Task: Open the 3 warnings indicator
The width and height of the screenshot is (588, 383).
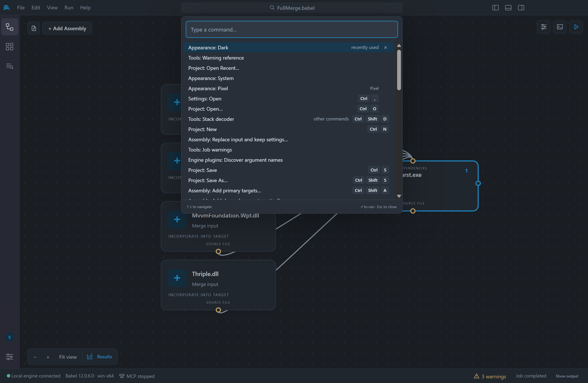Action: 490,376
